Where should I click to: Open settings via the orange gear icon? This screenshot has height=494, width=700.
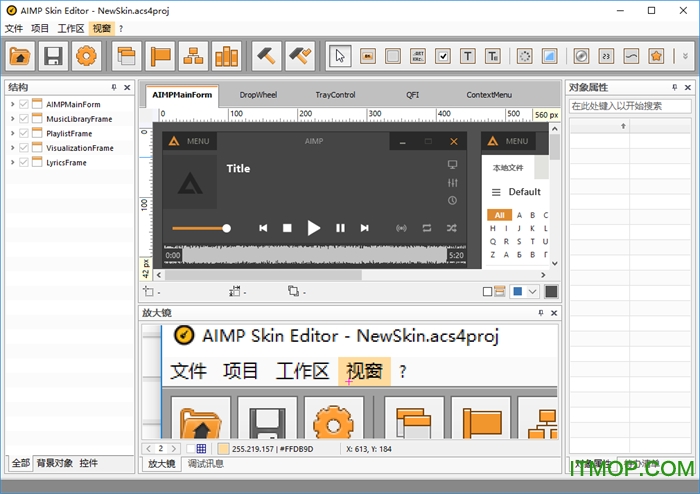(x=86, y=56)
